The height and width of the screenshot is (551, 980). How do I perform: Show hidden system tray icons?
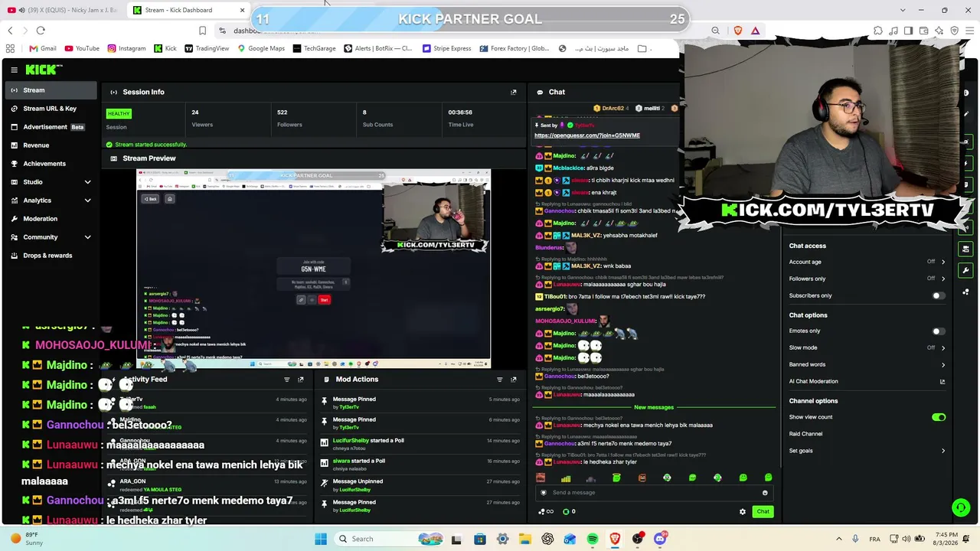point(838,539)
